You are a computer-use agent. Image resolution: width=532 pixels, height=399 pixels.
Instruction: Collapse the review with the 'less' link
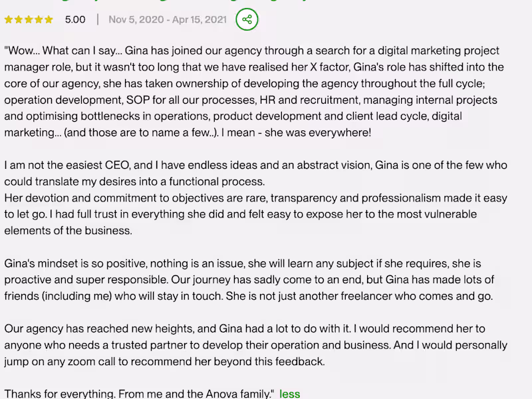[x=290, y=394]
